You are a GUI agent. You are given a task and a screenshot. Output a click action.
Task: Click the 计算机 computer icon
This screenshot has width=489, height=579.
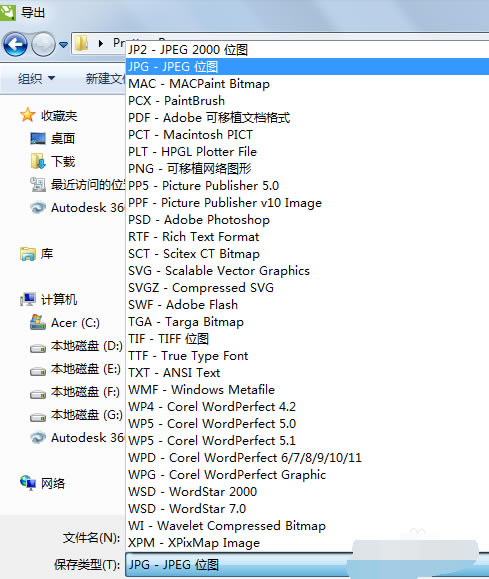[28, 299]
